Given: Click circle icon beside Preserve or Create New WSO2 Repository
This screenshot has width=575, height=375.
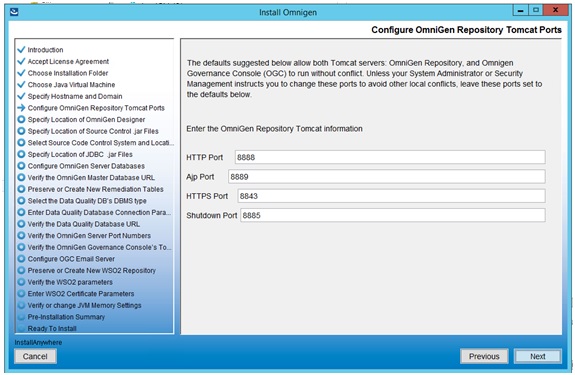Looking at the screenshot, I should point(21,271).
